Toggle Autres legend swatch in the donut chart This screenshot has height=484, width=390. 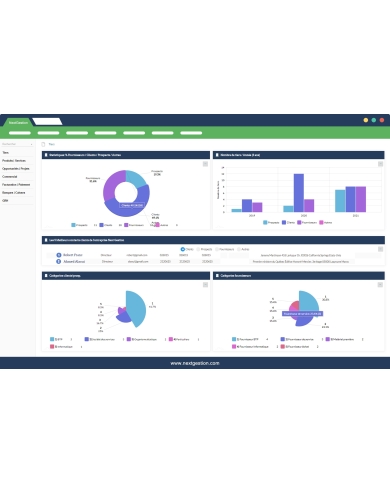tap(157, 225)
